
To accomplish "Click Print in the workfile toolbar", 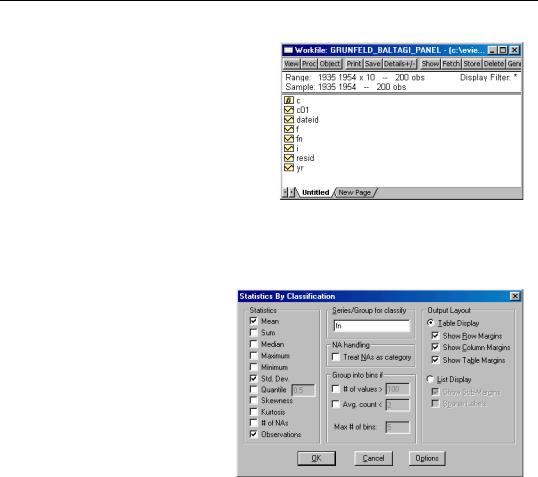I will [354, 64].
